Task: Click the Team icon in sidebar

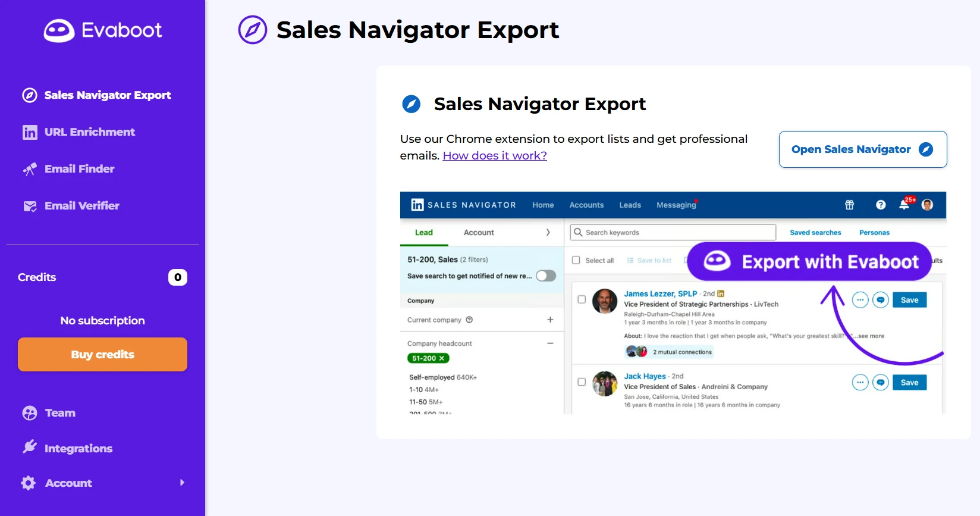Action: tap(30, 413)
